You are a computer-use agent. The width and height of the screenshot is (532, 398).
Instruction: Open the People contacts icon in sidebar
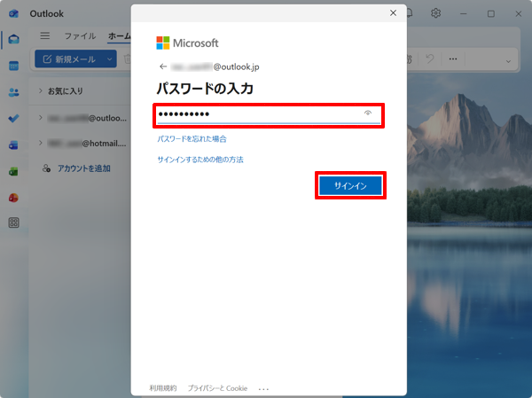pos(14,92)
